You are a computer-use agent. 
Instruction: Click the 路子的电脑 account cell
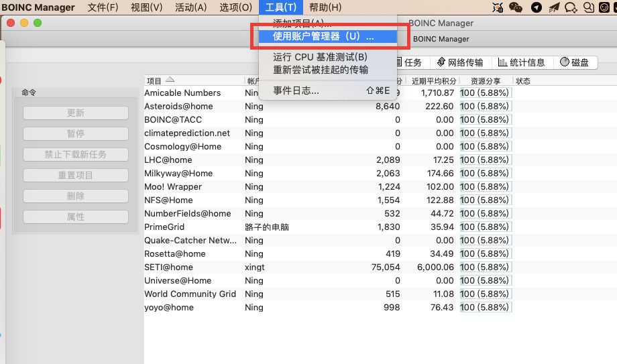267,227
